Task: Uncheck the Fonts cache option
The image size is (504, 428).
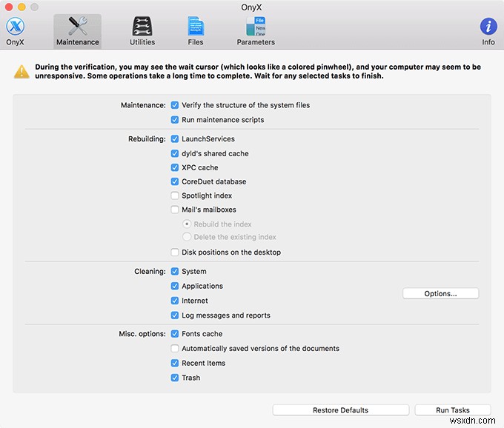Action: [x=174, y=334]
